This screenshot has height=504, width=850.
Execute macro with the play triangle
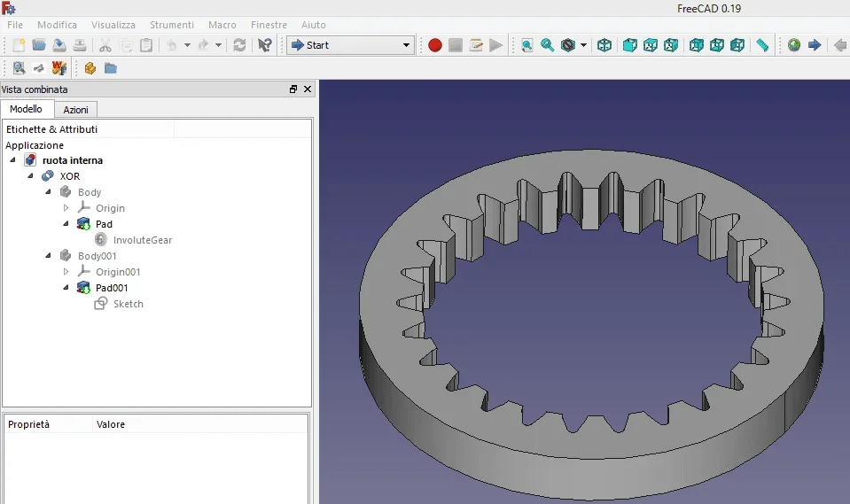[495, 45]
